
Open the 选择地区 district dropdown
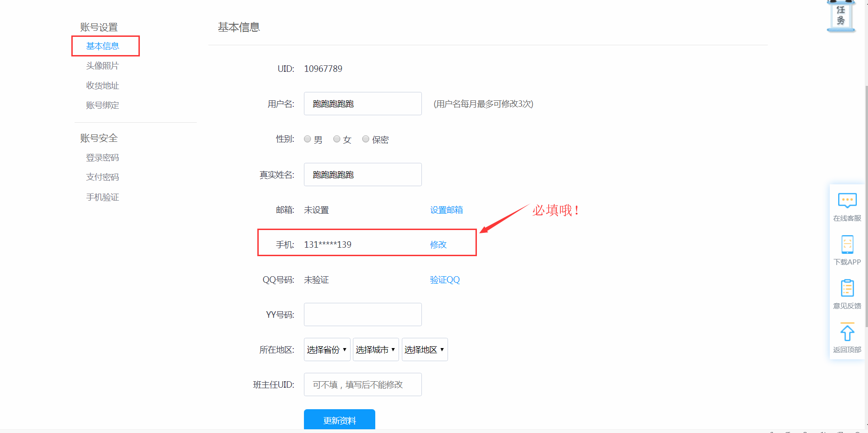[x=425, y=349]
